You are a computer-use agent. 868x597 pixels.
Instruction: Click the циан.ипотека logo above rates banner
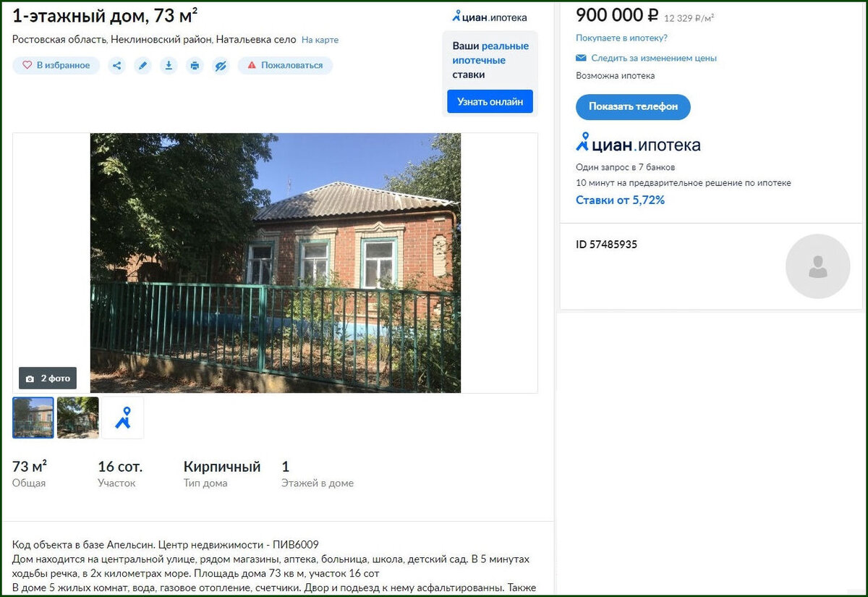click(x=490, y=16)
